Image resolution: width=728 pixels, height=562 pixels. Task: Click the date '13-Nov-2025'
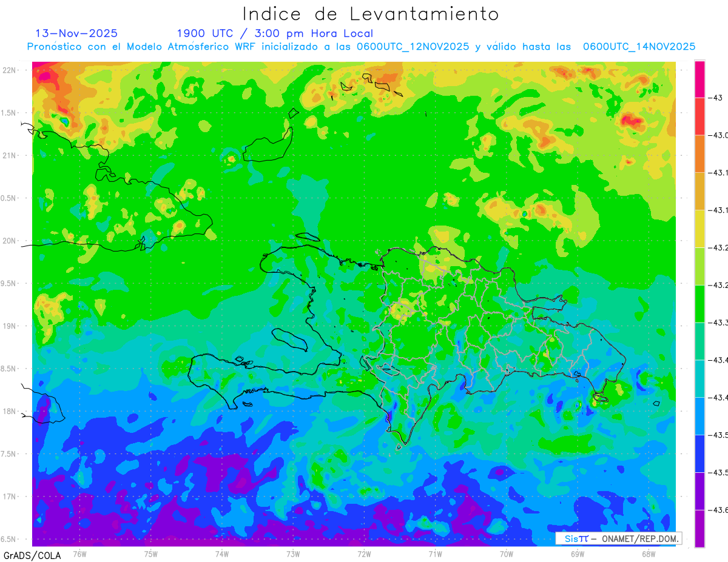[76, 33]
